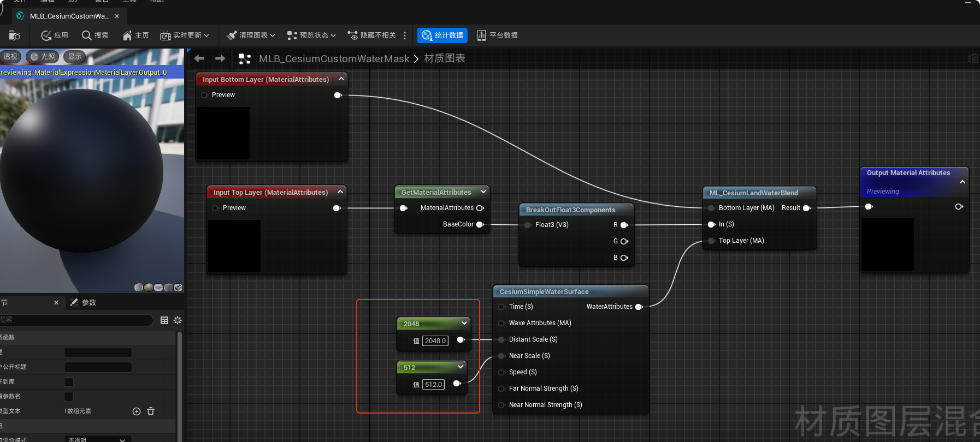Open the 清理图表 dropdown menu
Screen dimensions: 980x442
tap(251, 35)
